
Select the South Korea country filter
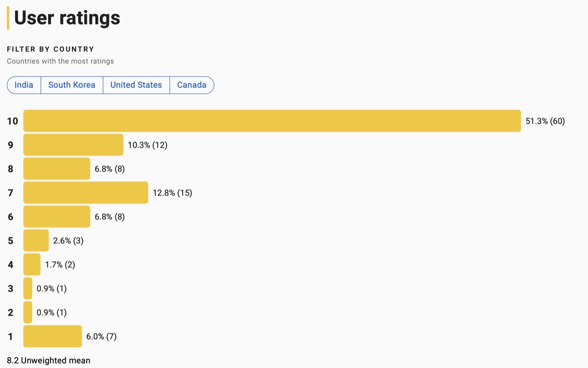tap(72, 85)
